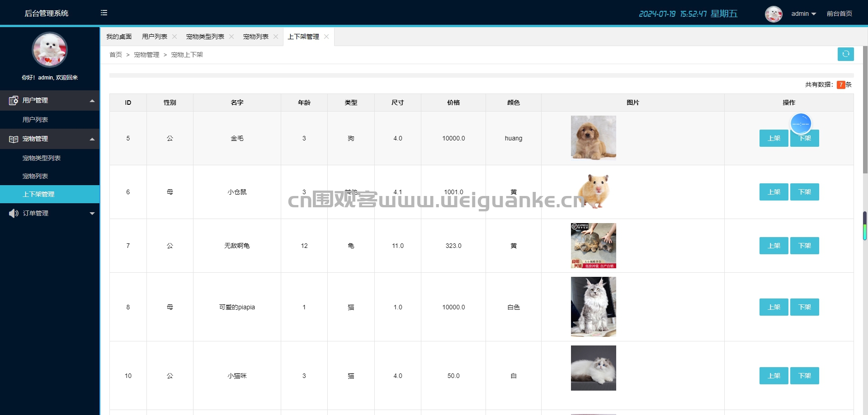Click the sidebar profile avatar image
This screenshot has height=415, width=868.
pos(50,50)
